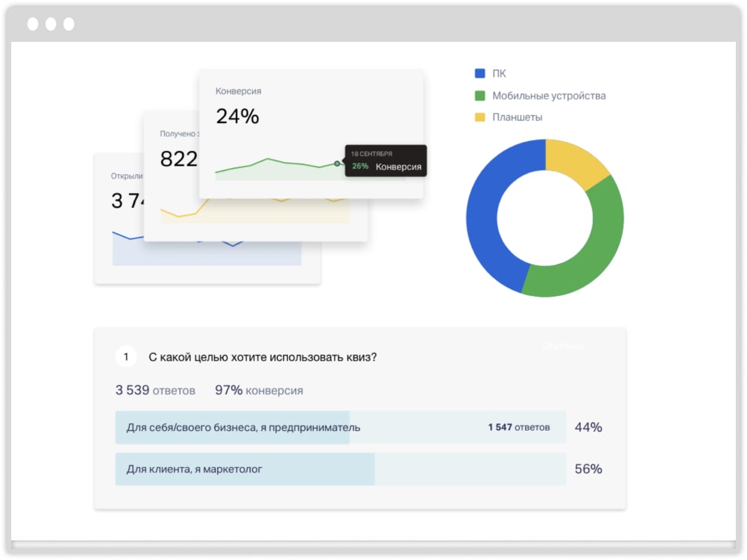Click the first window control dot
747x560 pixels.
click(x=33, y=24)
